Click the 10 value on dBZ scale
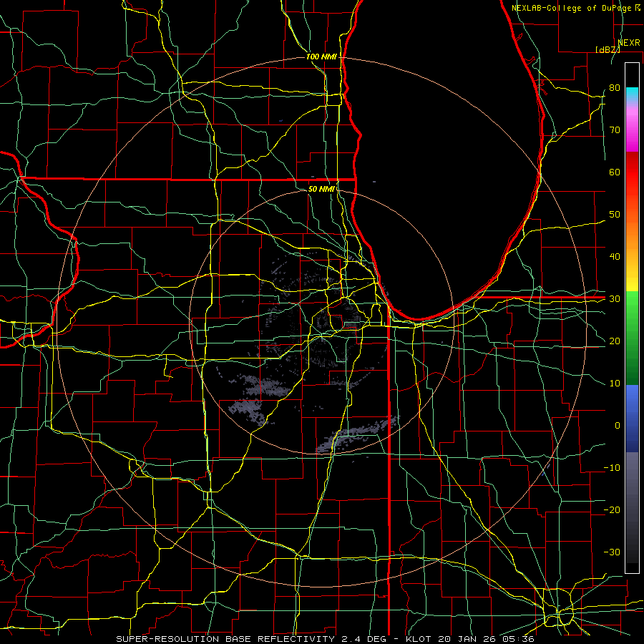Image resolution: width=644 pixels, height=644 pixels. 615,384
